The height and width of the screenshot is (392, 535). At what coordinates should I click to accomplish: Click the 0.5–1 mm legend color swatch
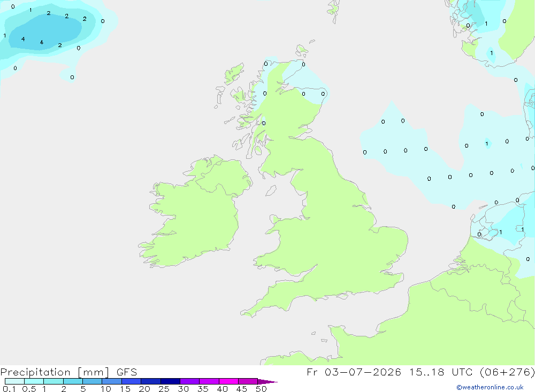pos(34,381)
